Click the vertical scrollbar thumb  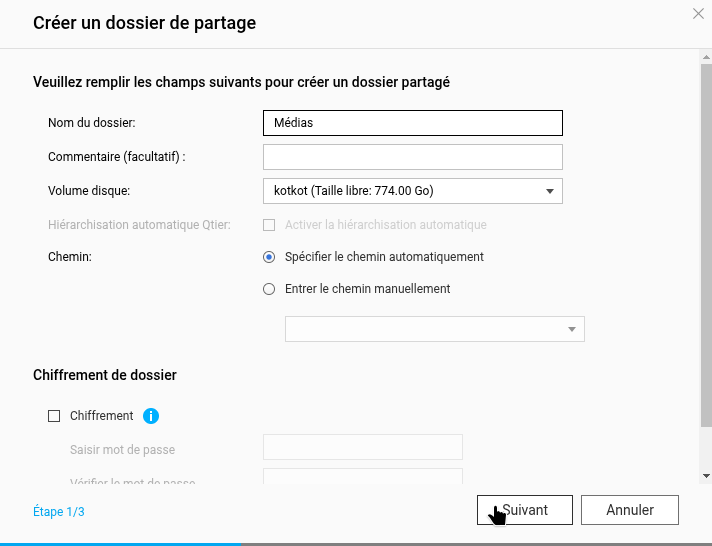[x=706, y=245]
